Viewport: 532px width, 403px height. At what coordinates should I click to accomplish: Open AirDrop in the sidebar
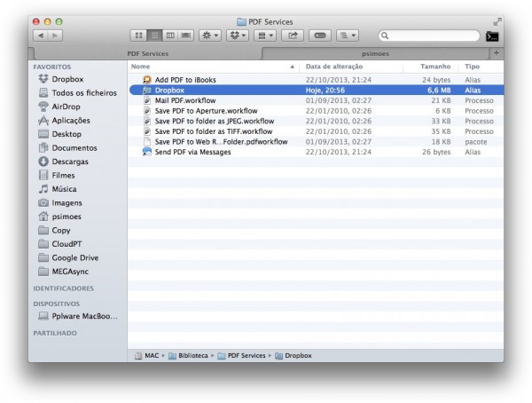coord(59,107)
